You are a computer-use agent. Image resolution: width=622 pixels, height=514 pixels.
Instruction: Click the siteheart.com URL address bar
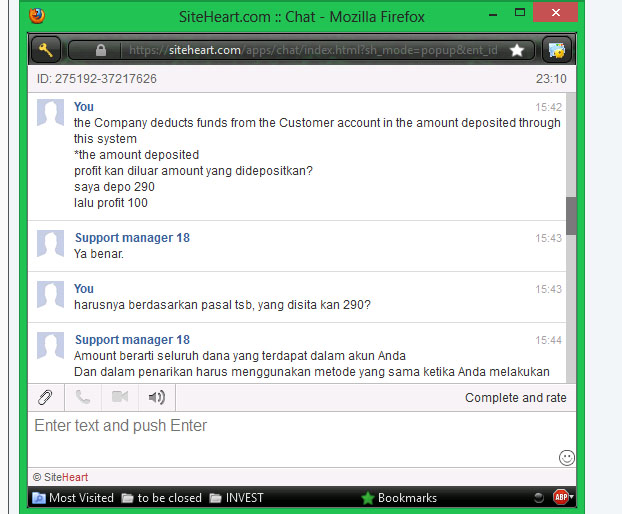310,50
